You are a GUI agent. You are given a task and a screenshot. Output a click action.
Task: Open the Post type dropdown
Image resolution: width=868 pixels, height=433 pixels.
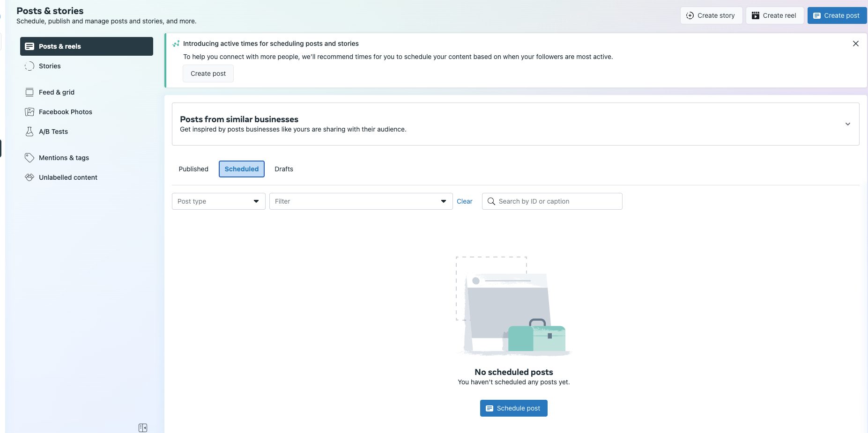(x=218, y=201)
